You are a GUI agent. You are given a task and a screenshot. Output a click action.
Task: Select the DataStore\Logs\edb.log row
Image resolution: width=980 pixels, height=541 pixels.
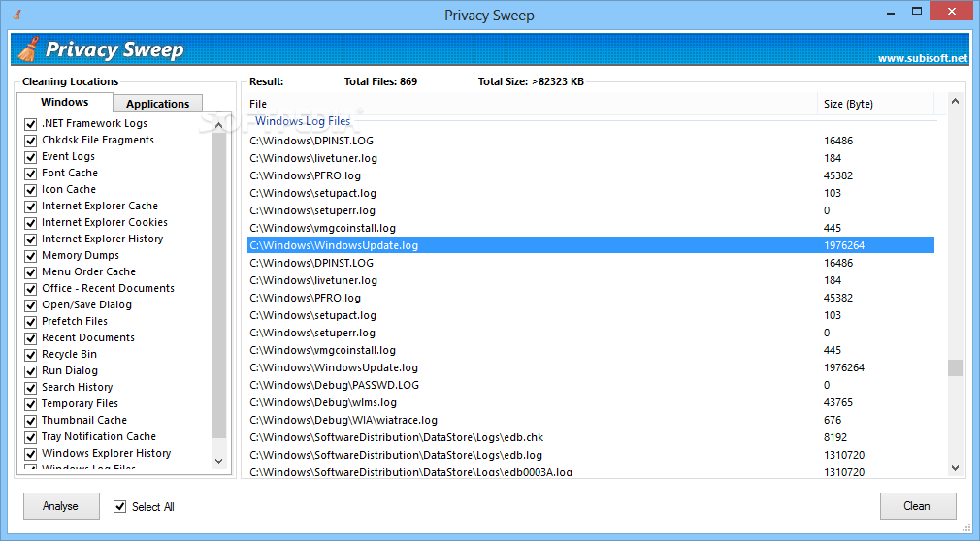pos(591,455)
